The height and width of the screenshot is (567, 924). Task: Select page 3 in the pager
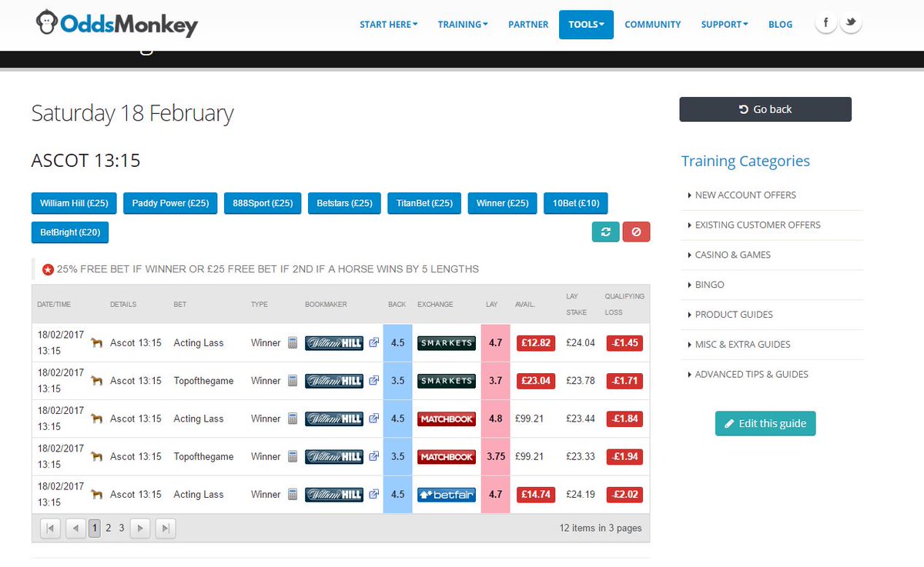pos(122,528)
